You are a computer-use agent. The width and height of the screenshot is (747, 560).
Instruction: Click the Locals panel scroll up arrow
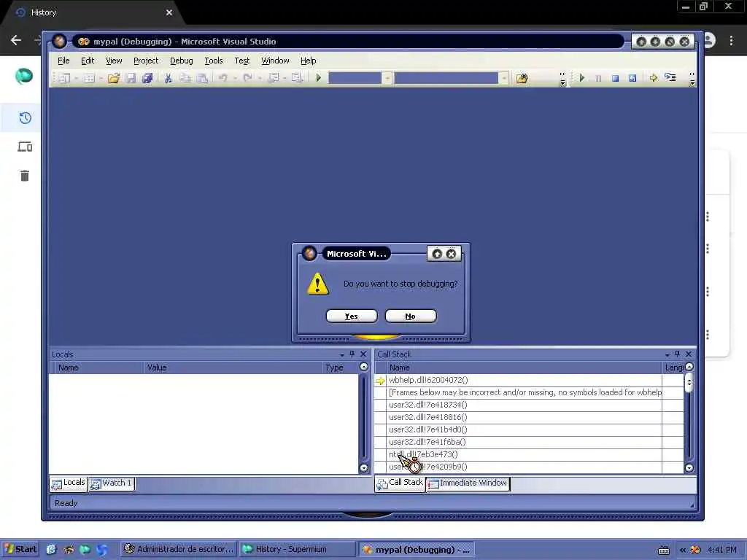[x=364, y=367]
